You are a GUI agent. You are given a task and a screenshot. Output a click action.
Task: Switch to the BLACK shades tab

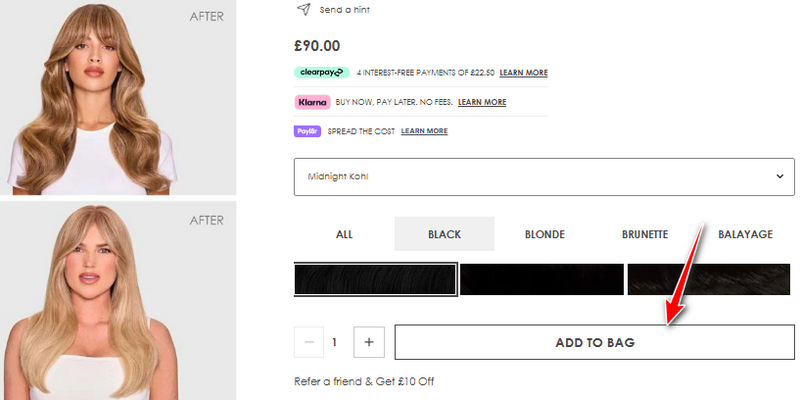tap(444, 234)
